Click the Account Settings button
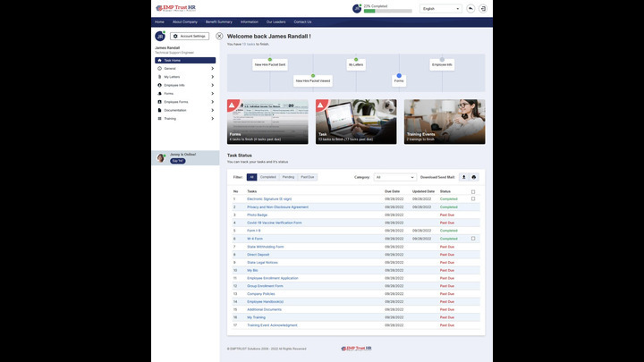 coord(190,37)
